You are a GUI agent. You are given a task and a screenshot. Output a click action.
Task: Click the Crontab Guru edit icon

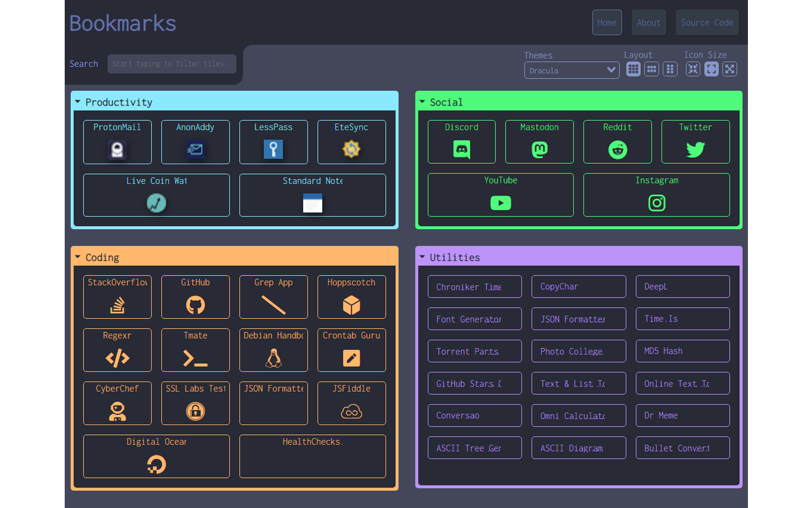[x=351, y=358]
